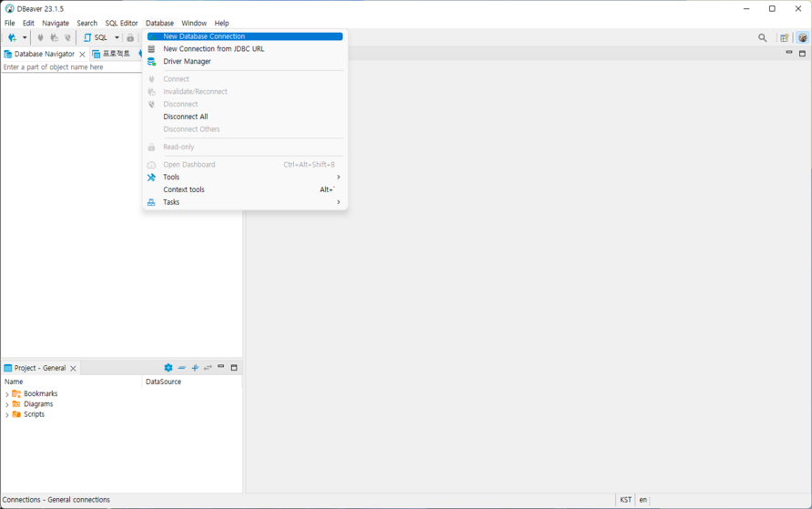Expand the Diagrams folder tree node
Image resolution: width=812 pixels, height=509 pixels.
click(7, 404)
